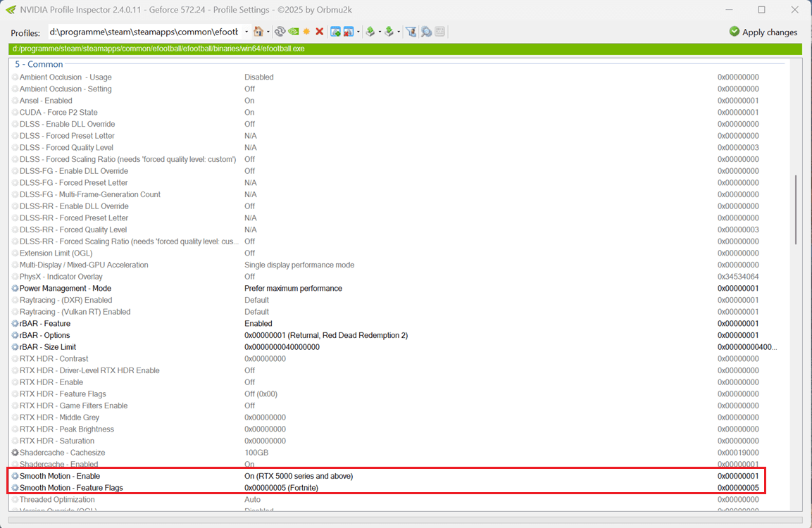
Task: Click Apply changes
Action: 763,32
